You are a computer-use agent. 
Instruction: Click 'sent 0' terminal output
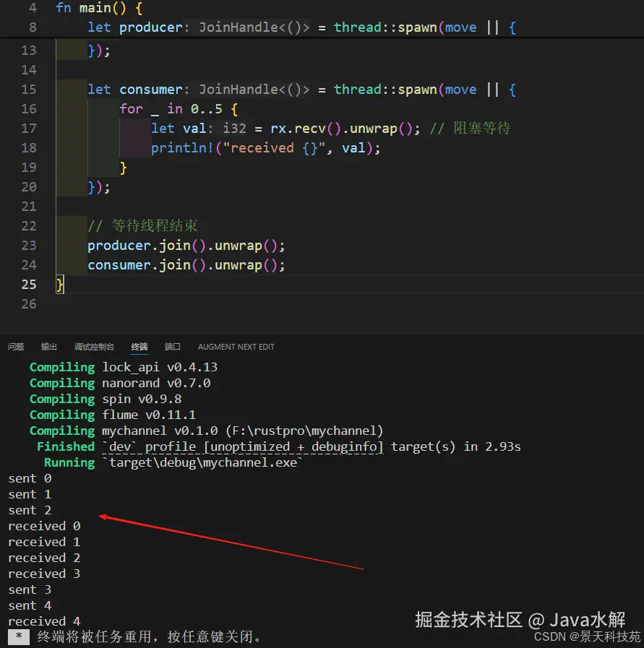[x=30, y=478]
